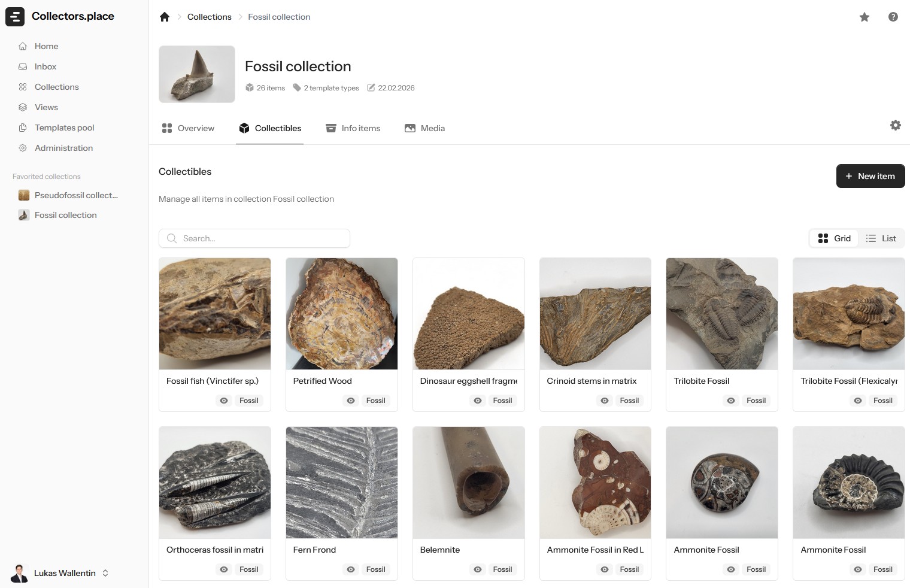Open the Administration panel
Image resolution: width=910 pixels, height=588 pixels.
(x=63, y=148)
